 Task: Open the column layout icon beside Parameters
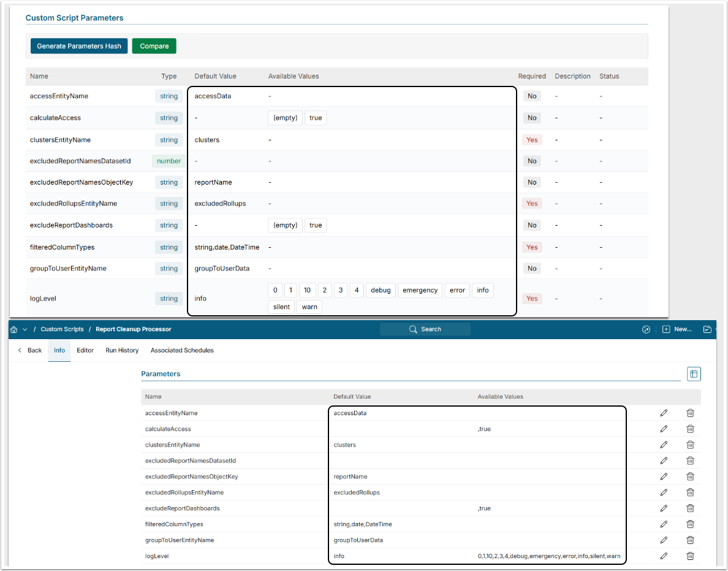[694, 374]
